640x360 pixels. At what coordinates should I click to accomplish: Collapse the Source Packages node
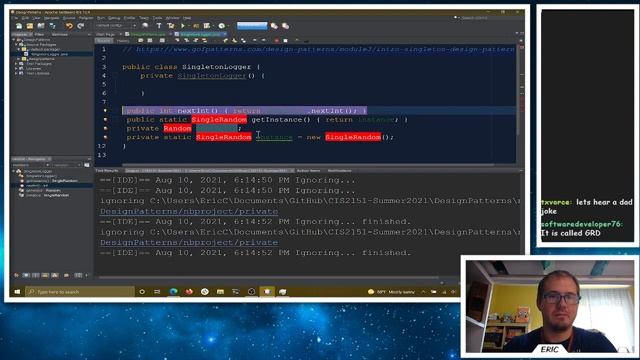pos(17,44)
